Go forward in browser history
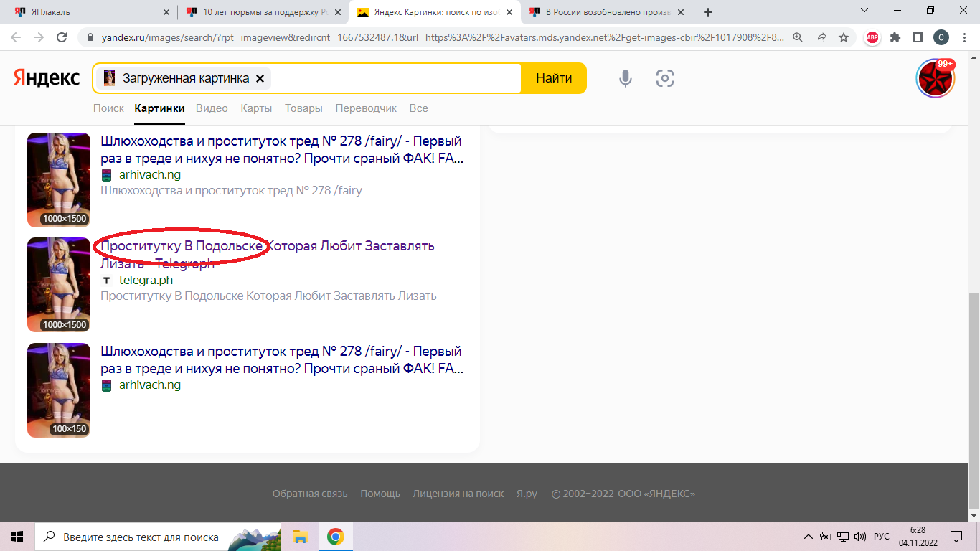 tap(39, 38)
